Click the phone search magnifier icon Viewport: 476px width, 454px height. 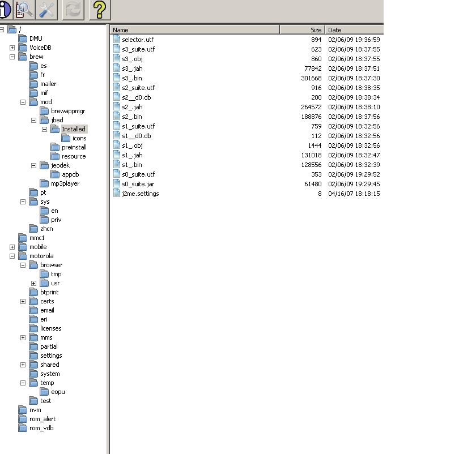24,10
